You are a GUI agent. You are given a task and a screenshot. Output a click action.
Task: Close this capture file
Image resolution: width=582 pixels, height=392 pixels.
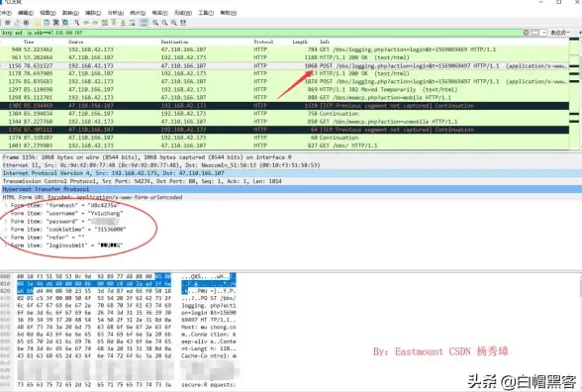coord(56,23)
